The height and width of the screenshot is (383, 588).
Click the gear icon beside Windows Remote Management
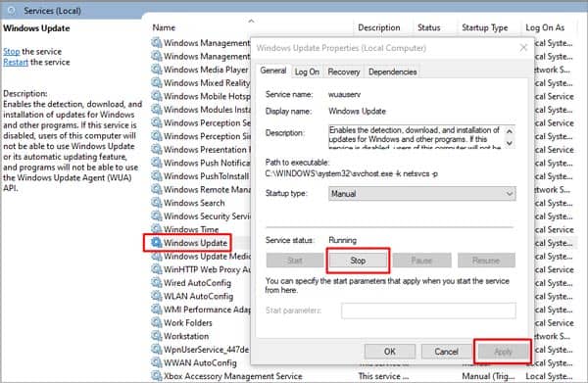[157, 189]
